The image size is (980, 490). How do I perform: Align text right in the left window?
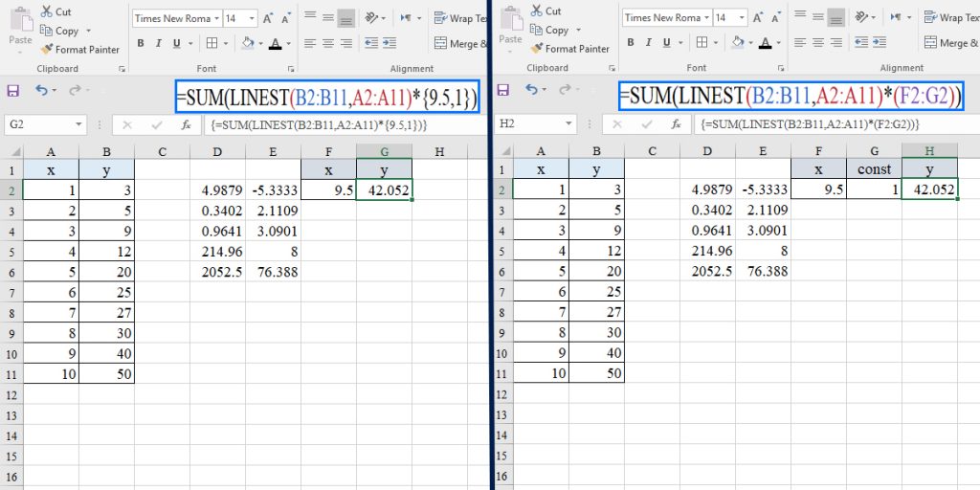346,43
